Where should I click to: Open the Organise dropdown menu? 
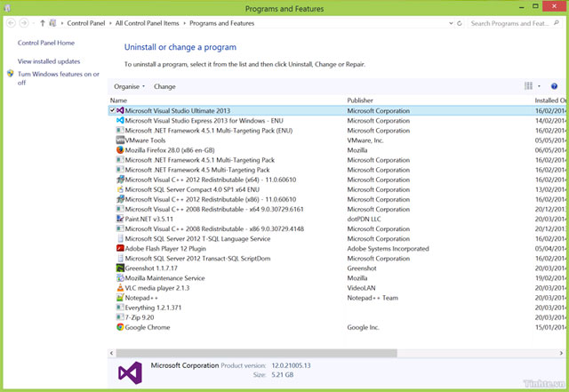click(129, 86)
